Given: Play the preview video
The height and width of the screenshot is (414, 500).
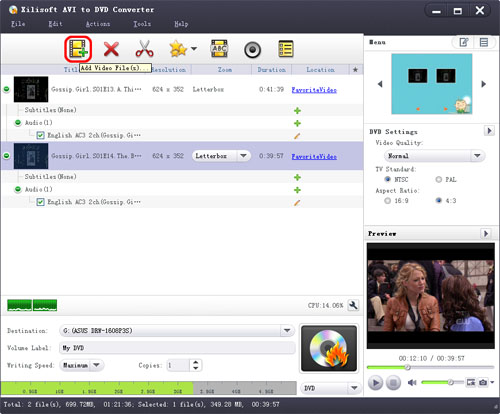Looking at the screenshot, I should pyautogui.click(x=375, y=383).
